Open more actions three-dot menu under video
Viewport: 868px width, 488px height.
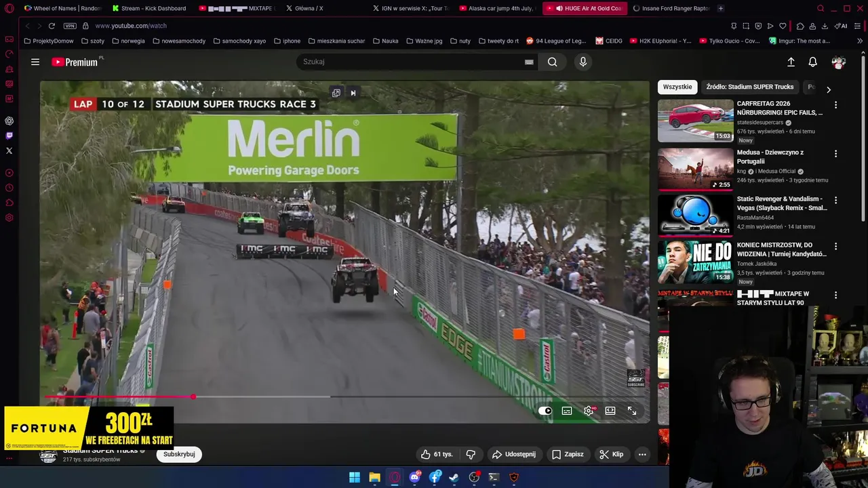[642, 454]
